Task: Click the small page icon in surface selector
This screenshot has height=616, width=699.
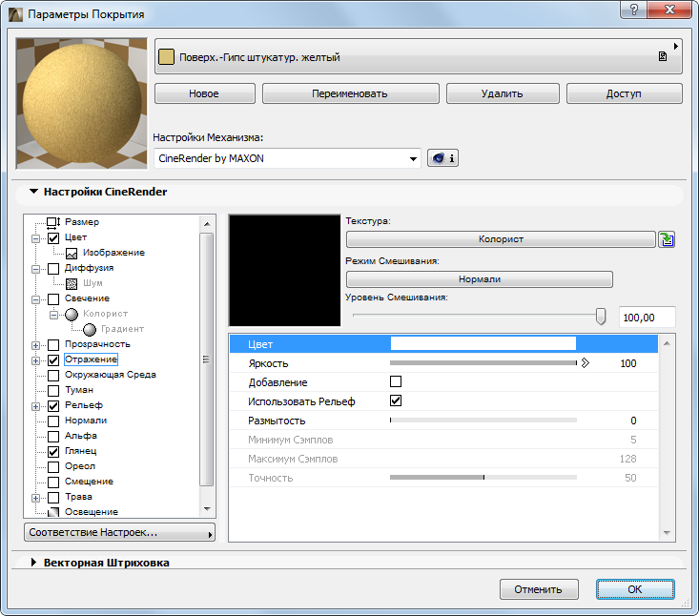Action: click(663, 56)
